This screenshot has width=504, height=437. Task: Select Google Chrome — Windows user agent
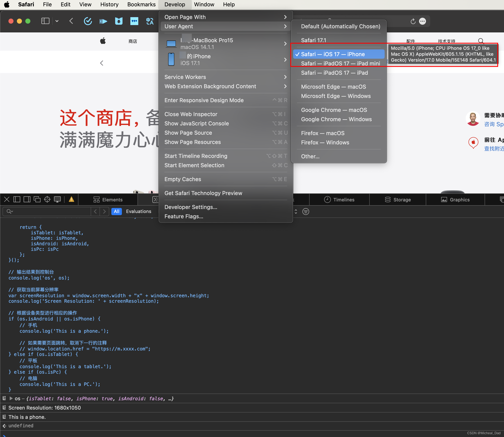point(336,119)
